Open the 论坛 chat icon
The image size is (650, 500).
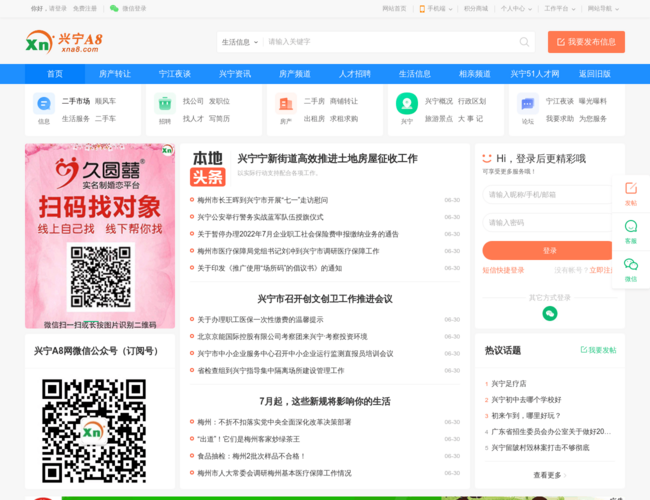pos(528,103)
